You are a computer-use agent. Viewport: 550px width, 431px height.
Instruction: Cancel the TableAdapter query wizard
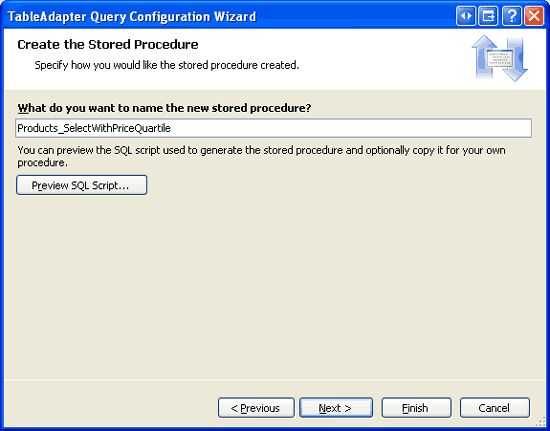(495, 408)
